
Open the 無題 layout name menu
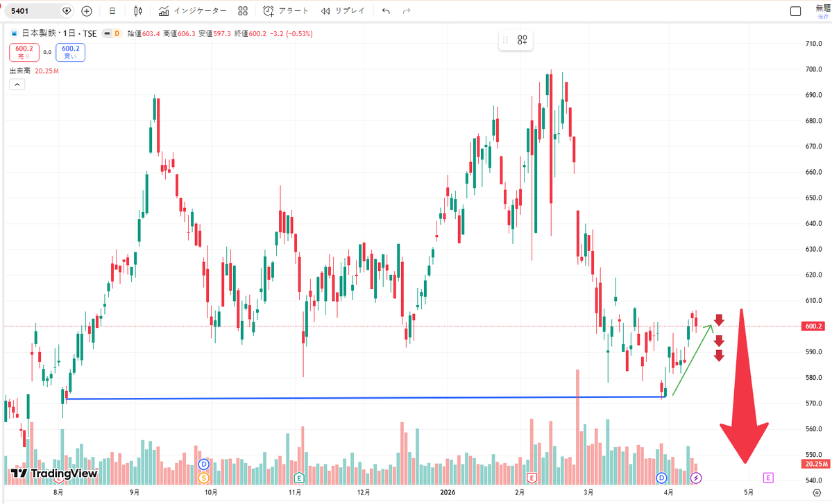coord(823,8)
